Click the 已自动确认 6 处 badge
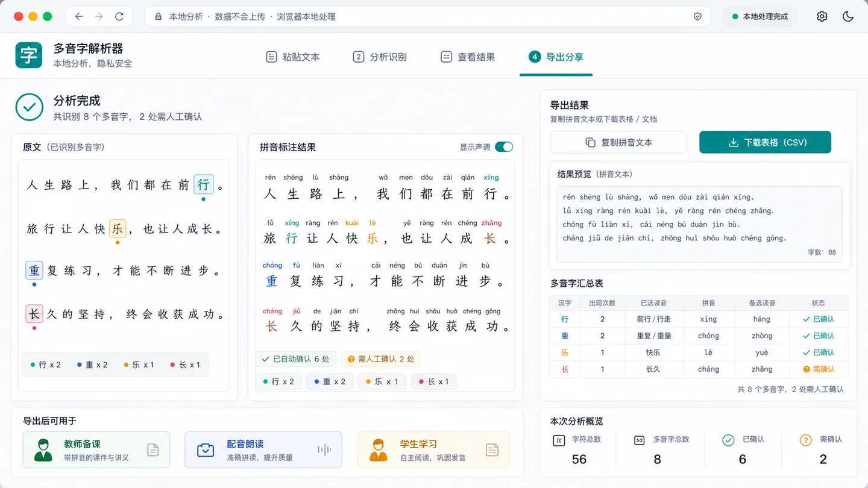The height and width of the screenshot is (488, 868). point(295,359)
